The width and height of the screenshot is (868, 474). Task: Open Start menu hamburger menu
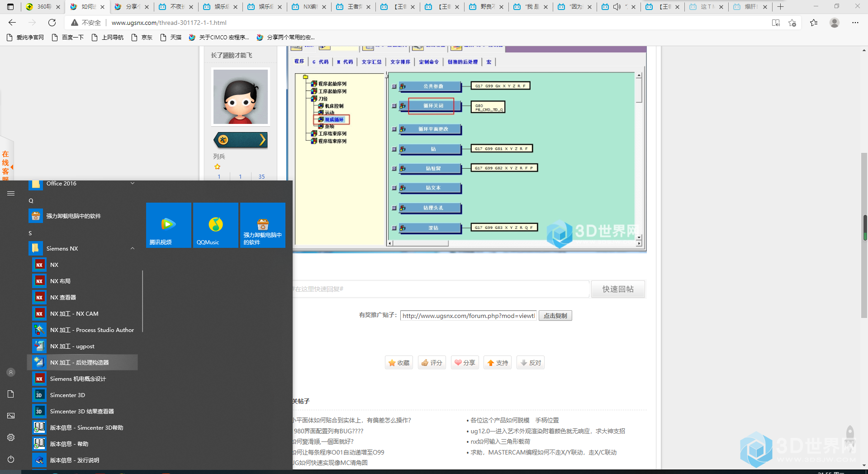click(11, 193)
